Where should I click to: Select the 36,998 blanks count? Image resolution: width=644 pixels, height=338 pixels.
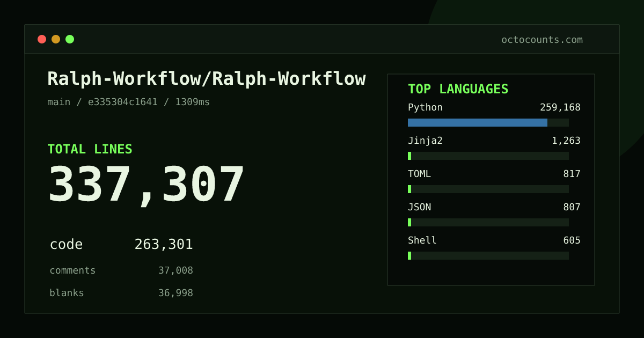point(175,293)
